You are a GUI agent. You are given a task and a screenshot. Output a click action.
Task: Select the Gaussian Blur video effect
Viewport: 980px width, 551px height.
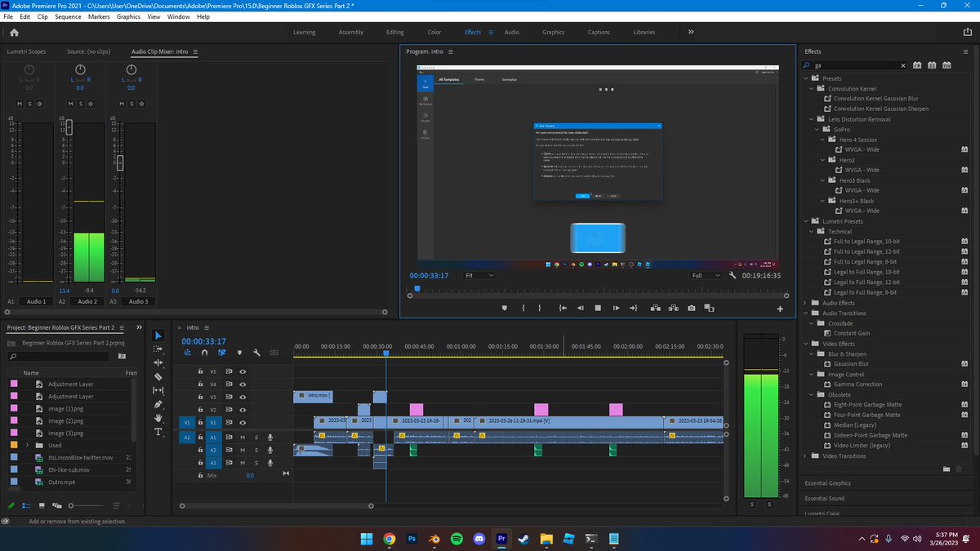(x=851, y=364)
